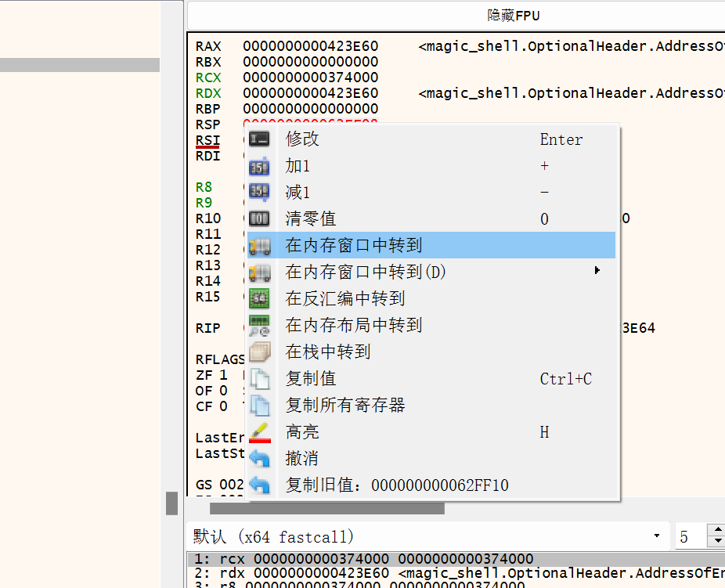Viewport: 725px width, 588px height.
Task: Click the 复制值 copy icon
Action: [259, 379]
